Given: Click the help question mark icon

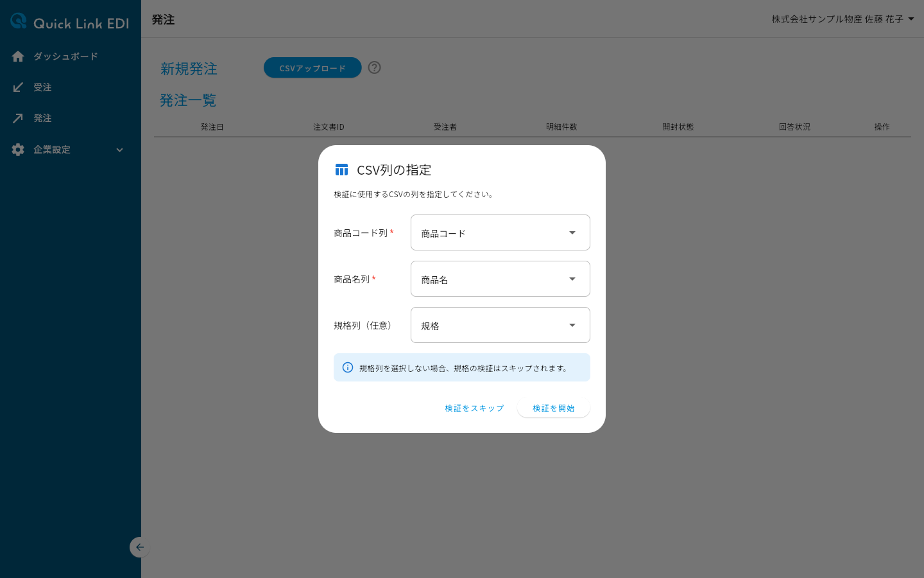Looking at the screenshot, I should [x=375, y=67].
